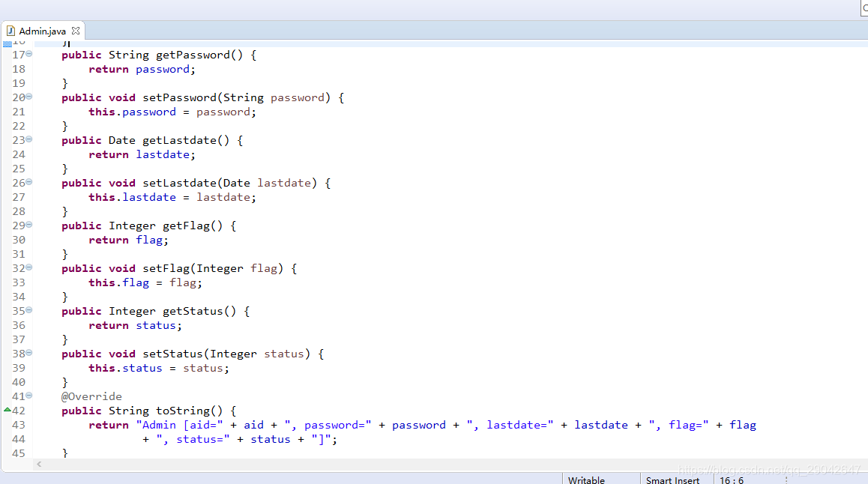Click the override marker at line 42

pyautogui.click(x=7, y=410)
